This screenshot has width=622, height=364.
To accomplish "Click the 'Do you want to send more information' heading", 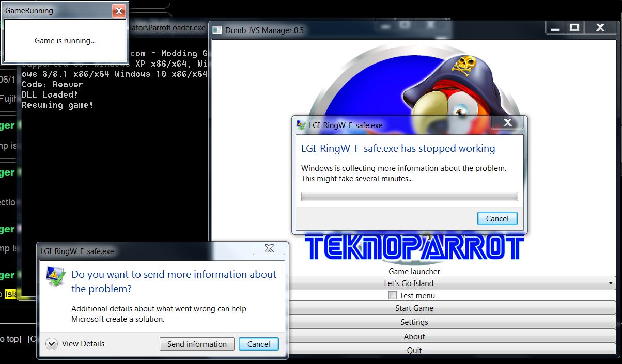I will [x=174, y=281].
